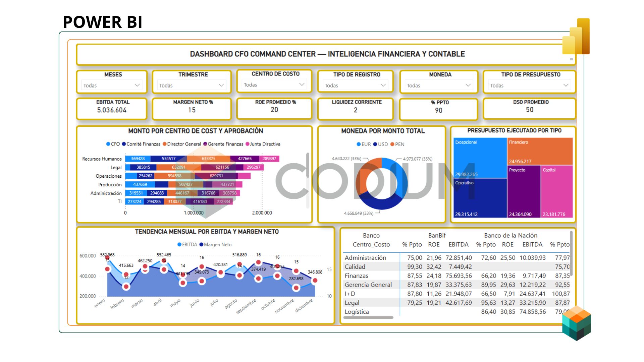Click donut label 4.640.222 (33%)
This screenshot has width=644, height=362.
(x=346, y=159)
